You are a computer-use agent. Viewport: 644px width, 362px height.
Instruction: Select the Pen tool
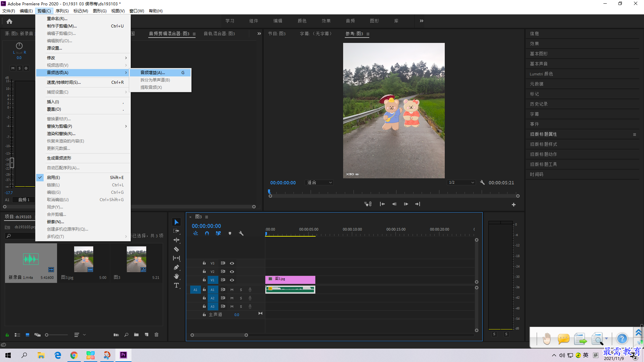click(x=176, y=267)
